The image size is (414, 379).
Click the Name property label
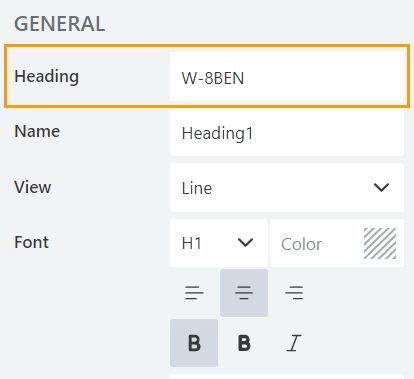37,131
